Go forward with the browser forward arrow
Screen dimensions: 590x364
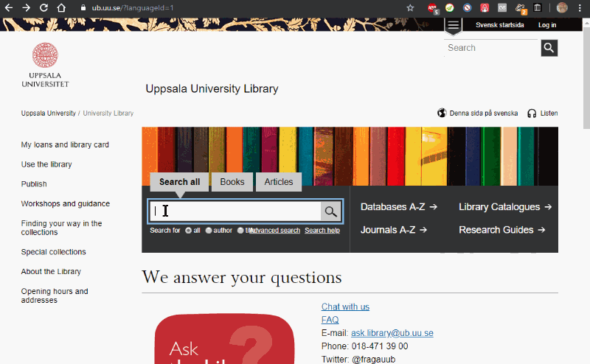point(26,7)
